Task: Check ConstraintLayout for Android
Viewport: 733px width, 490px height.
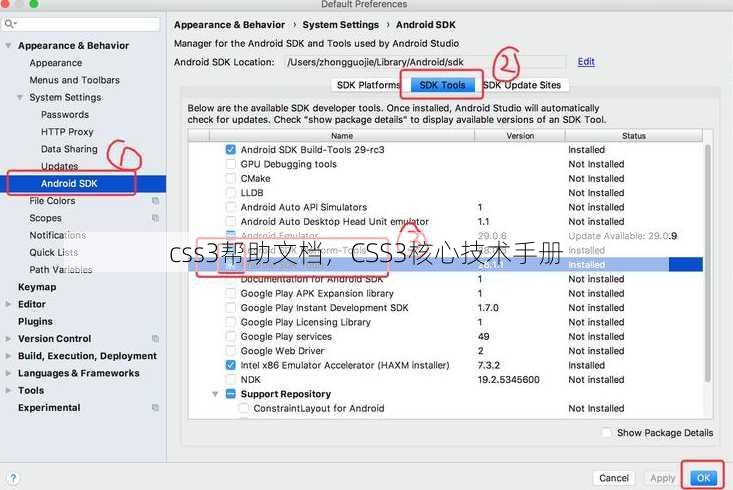Action: 244,408
